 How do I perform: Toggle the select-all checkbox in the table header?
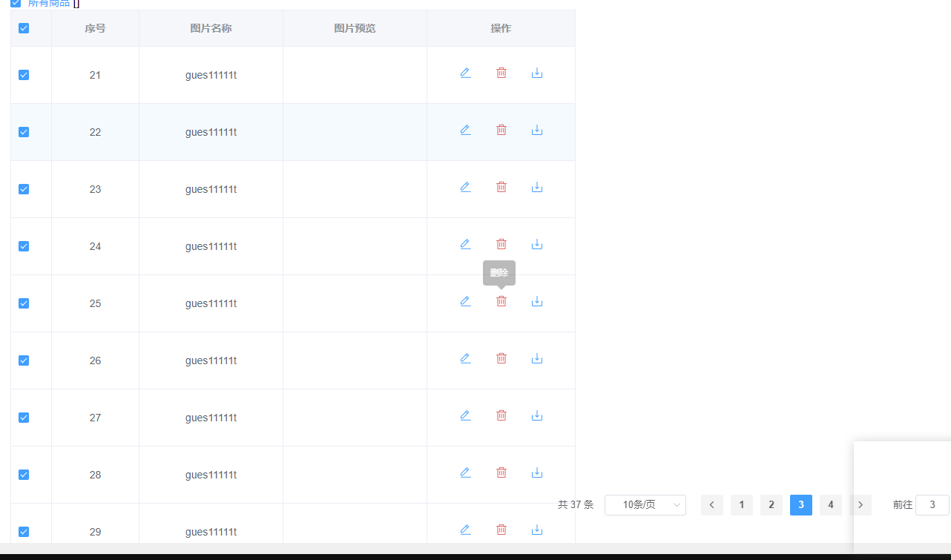[x=24, y=28]
